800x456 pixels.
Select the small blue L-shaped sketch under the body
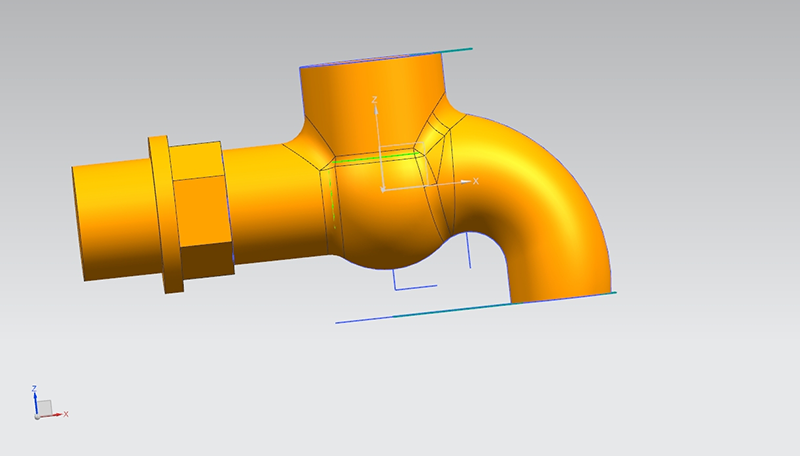click(410, 287)
